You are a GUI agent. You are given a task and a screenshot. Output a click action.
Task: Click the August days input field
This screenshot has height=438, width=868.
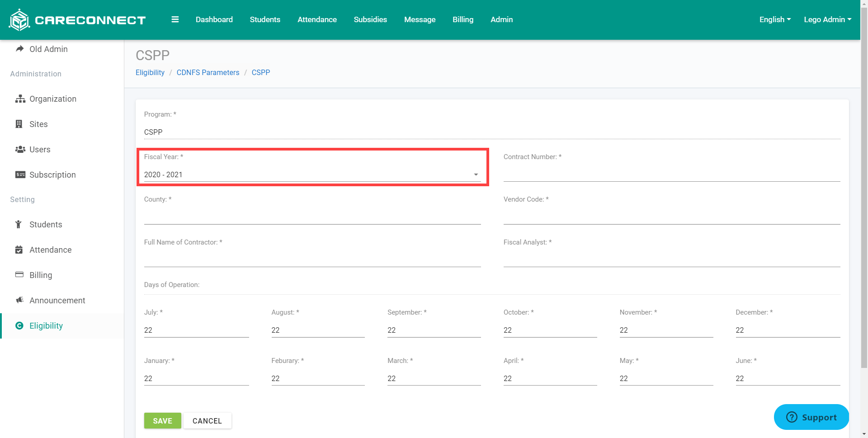[318, 330]
